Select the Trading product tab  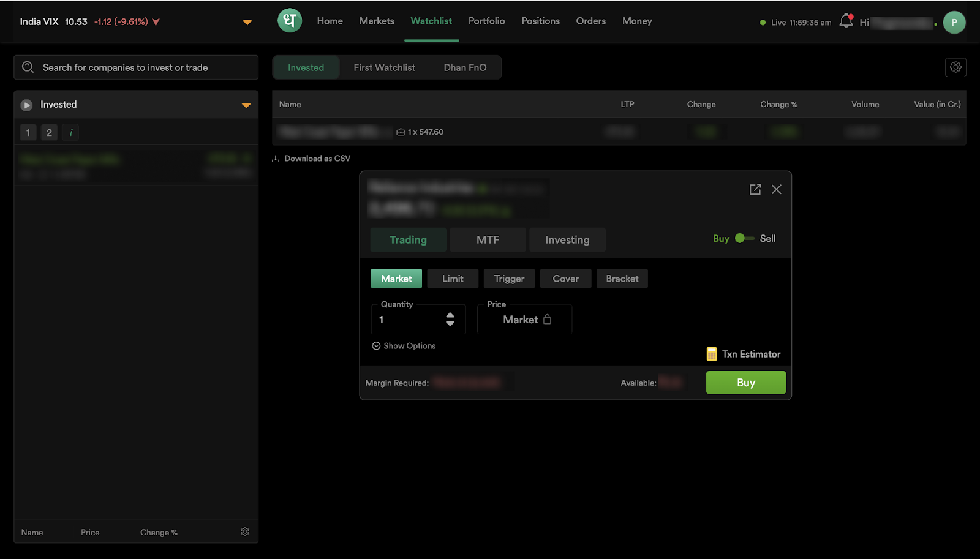coord(409,240)
